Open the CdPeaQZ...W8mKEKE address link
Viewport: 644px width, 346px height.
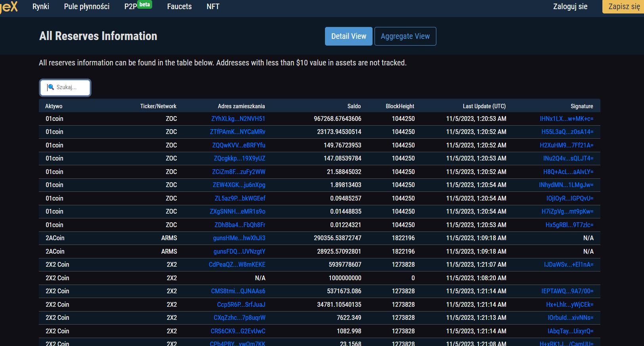(x=237, y=265)
